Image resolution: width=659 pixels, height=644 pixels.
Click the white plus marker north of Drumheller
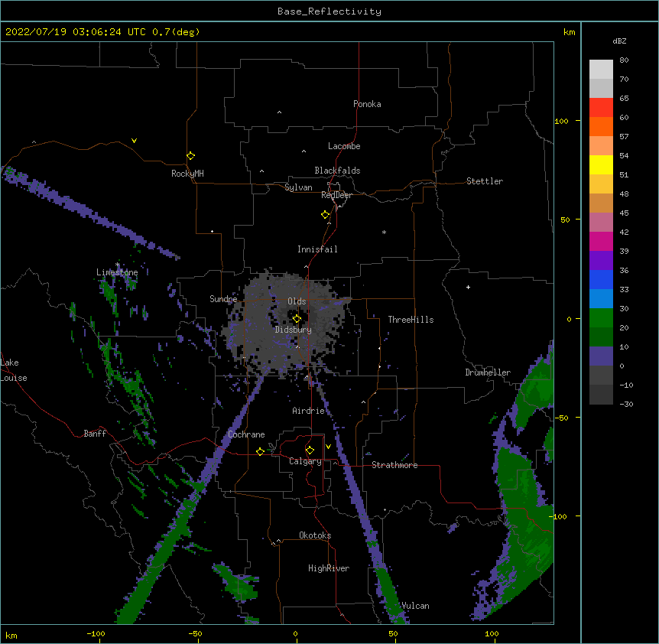click(x=468, y=287)
